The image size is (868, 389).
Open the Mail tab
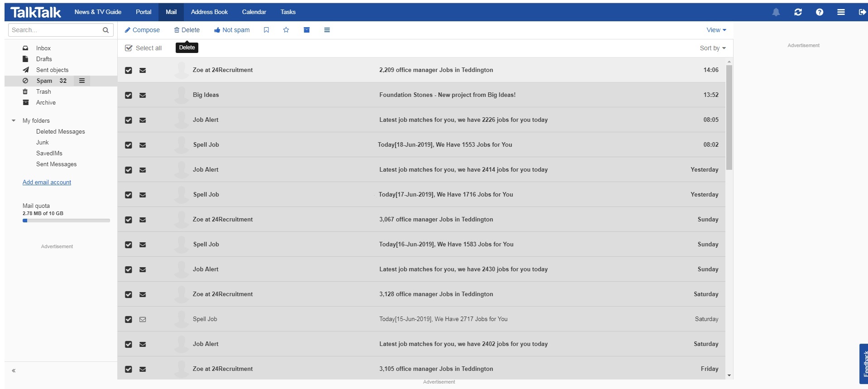(171, 12)
